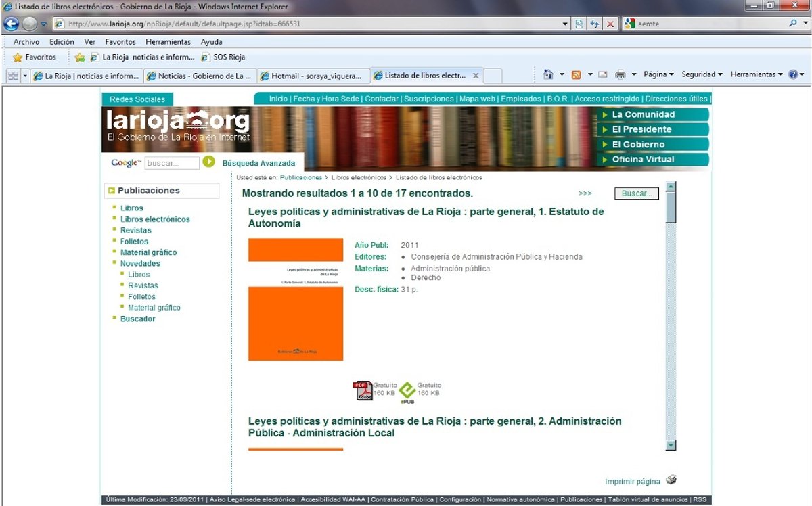Click the browser Back arrow button
812x506 pixels.
[x=12, y=24]
